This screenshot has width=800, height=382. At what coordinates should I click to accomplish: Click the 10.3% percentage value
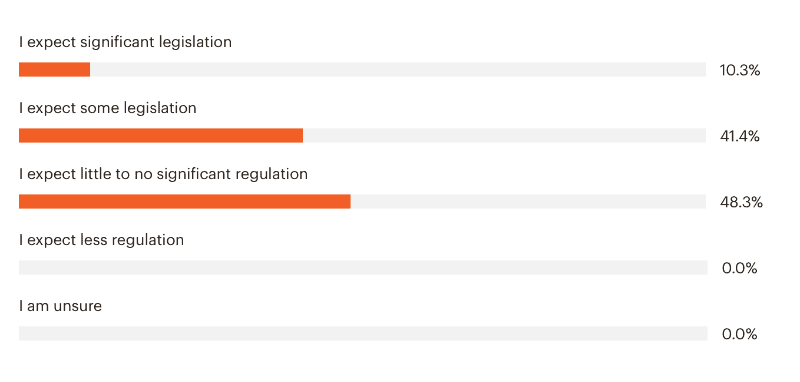pyautogui.click(x=740, y=71)
